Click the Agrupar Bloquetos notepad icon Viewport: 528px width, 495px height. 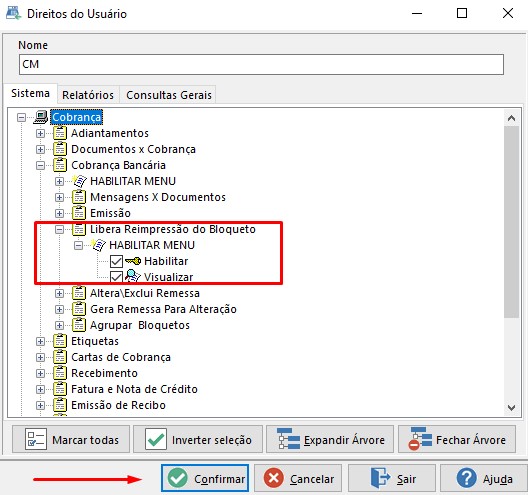[x=79, y=325]
